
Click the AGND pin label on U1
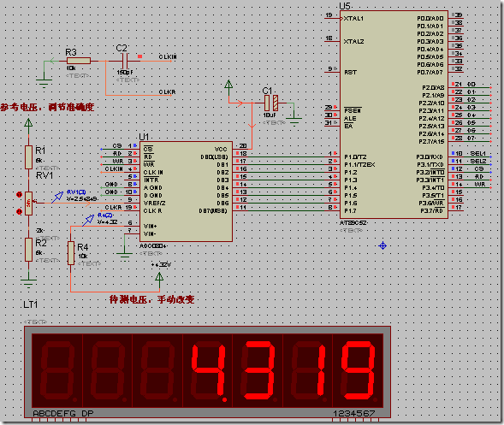coord(152,188)
